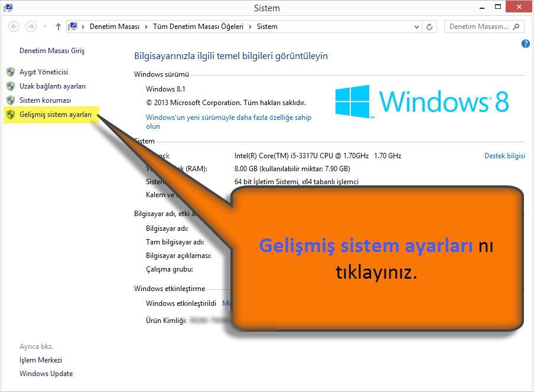Select Denetim Masası in the breadcrumb
The image size is (534, 392).
coord(115,27)
